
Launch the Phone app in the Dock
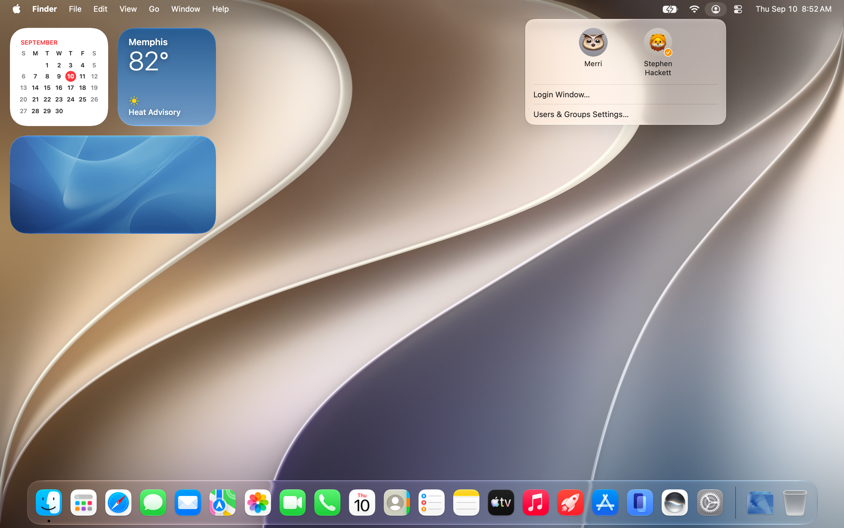click(x=327, y=502)
